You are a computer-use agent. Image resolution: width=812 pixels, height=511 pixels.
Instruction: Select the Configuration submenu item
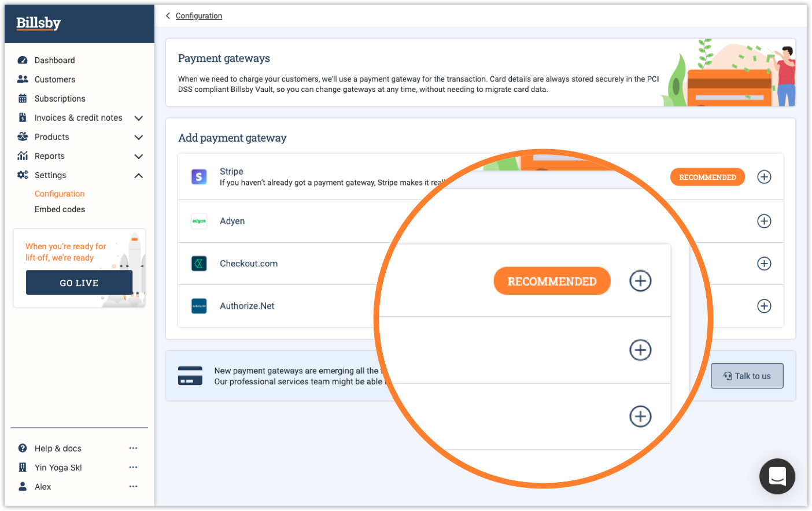point(60,194)
